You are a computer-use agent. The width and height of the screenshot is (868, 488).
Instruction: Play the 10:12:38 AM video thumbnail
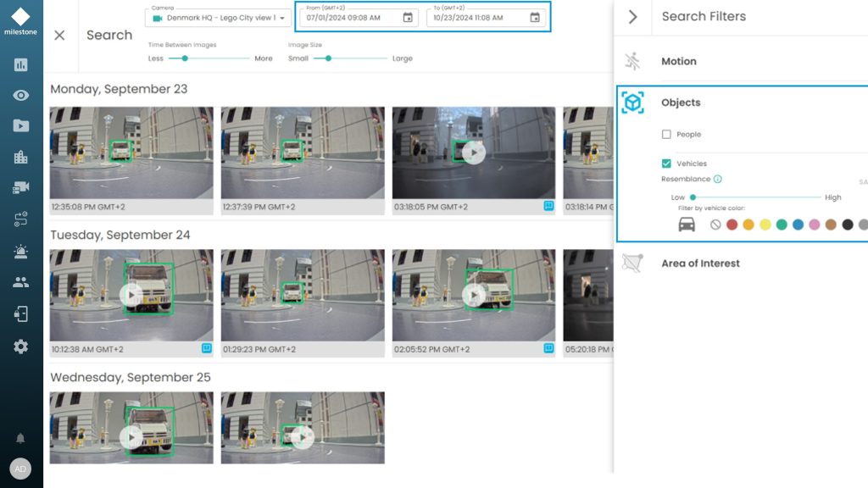pos(131,295)
